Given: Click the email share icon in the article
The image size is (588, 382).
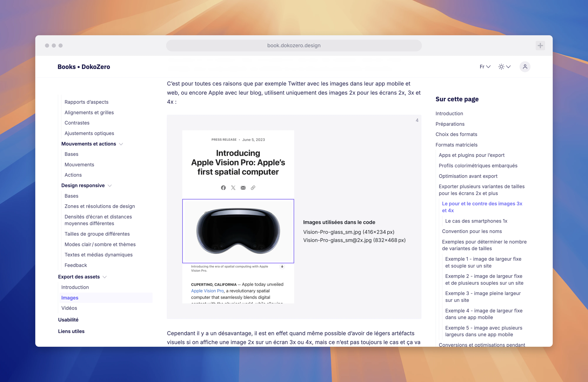Looking at the screenshot, I should 243,188.
